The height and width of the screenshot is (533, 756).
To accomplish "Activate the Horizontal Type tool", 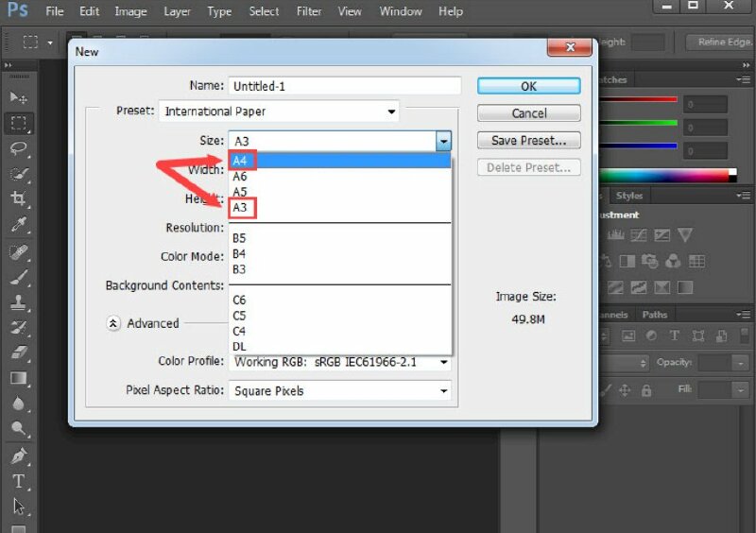I will click(18, 481).
